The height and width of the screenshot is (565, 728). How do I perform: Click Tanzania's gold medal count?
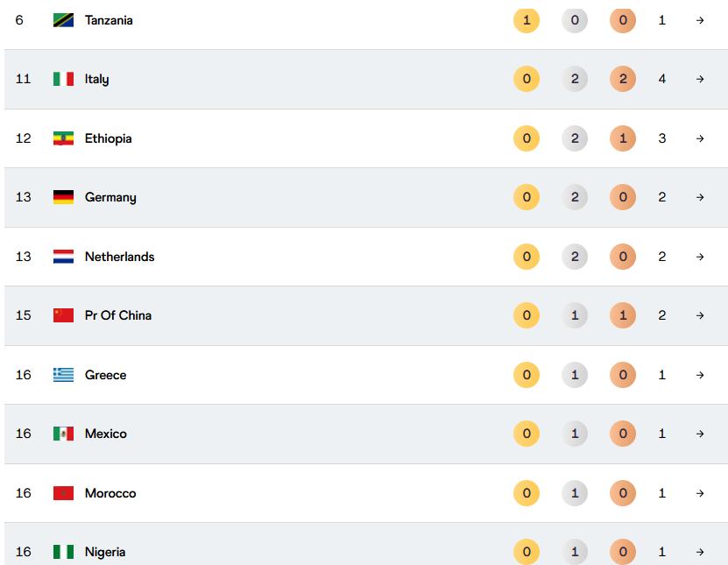click(527, 20)
